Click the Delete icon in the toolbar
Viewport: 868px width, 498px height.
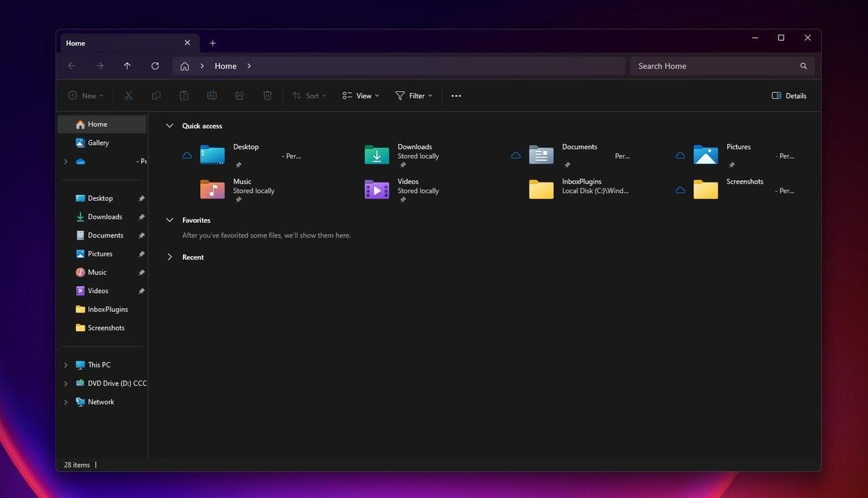[x=267, y=95]
